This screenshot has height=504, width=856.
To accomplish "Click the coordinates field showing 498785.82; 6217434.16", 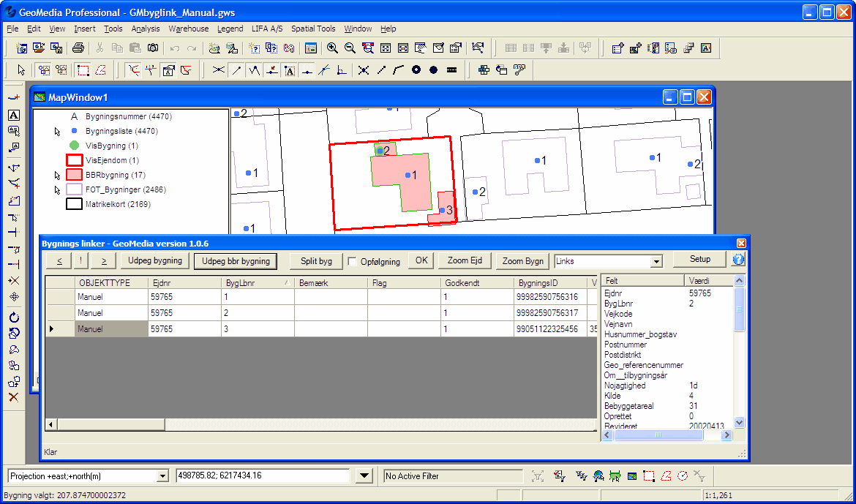I will click(263, 476).
